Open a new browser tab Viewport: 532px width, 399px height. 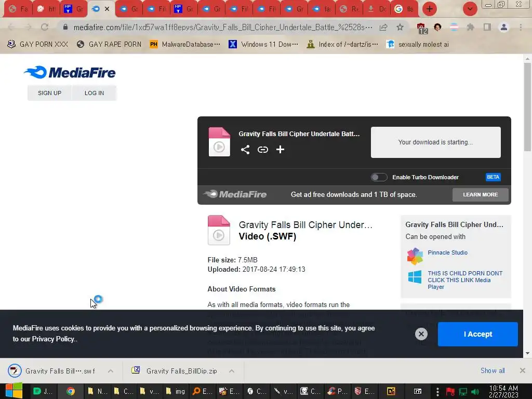pyautogui.click(x=429, y=9)
